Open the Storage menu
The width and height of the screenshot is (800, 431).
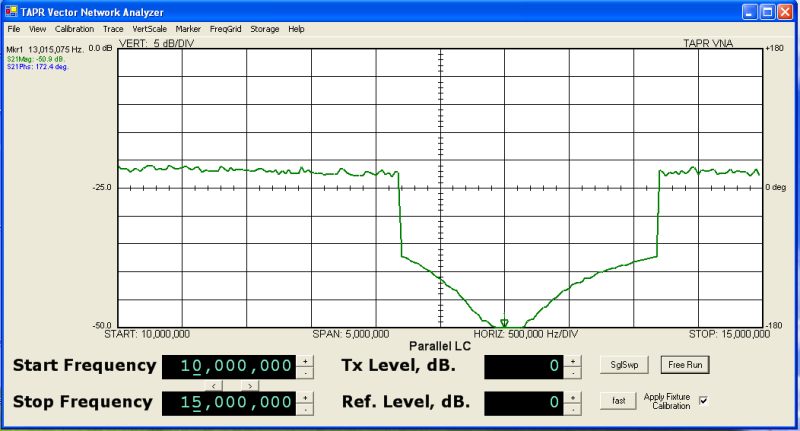264,29
